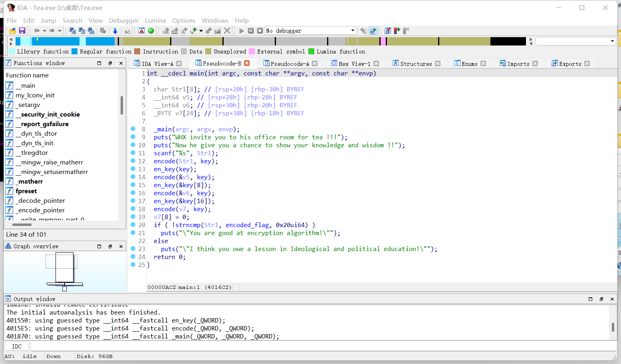Screen dimensions: 621x364
Task: Jump back using the left arrow
Action: point(36,31)
